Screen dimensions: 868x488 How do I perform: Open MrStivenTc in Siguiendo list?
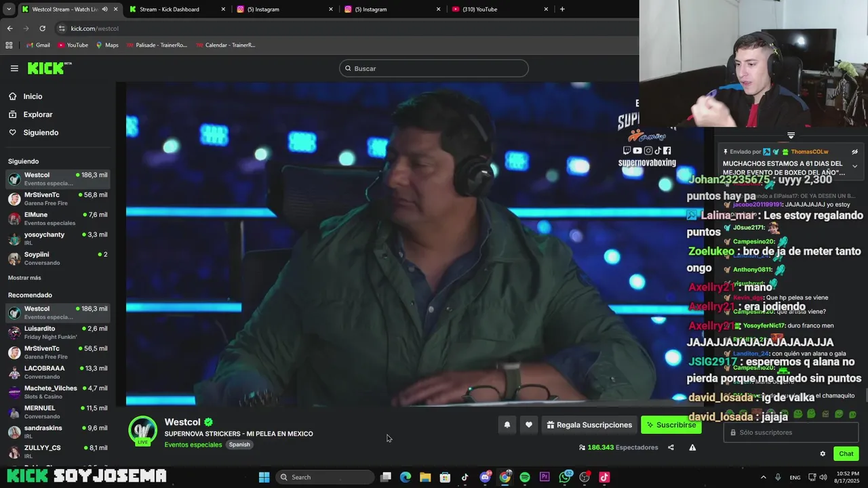click(58, 199)
